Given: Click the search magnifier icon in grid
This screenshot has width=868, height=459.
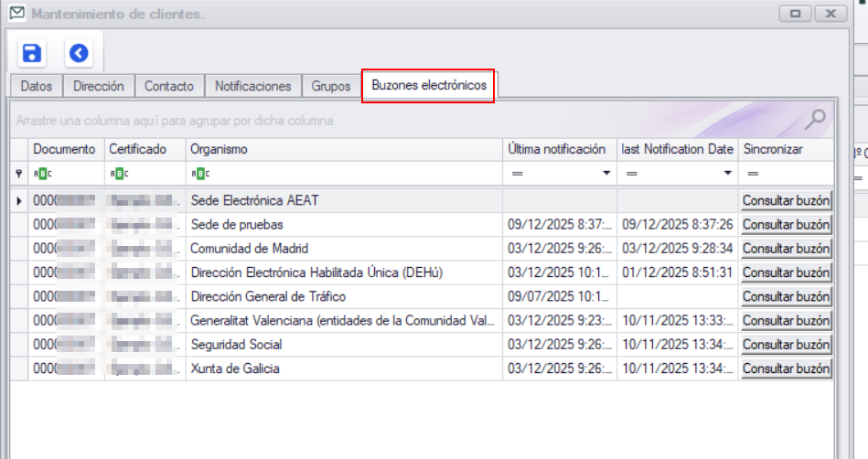Looking at the screenshot, I should [814, 119].
